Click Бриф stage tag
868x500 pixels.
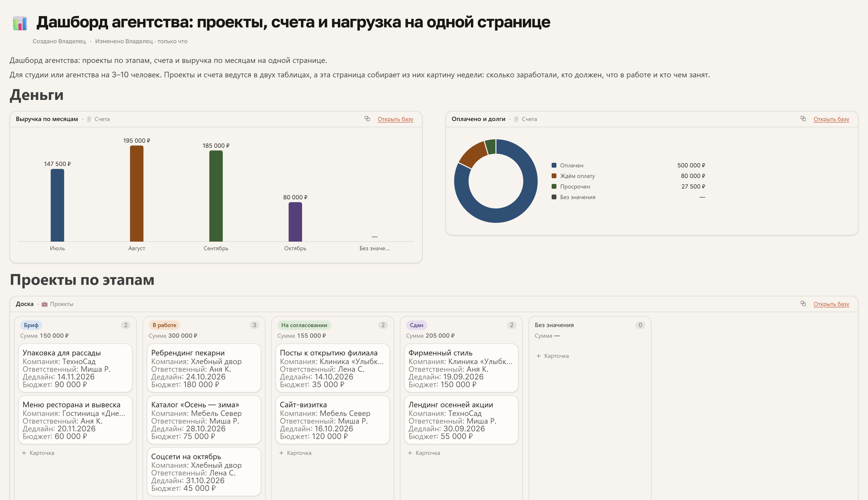31,325
